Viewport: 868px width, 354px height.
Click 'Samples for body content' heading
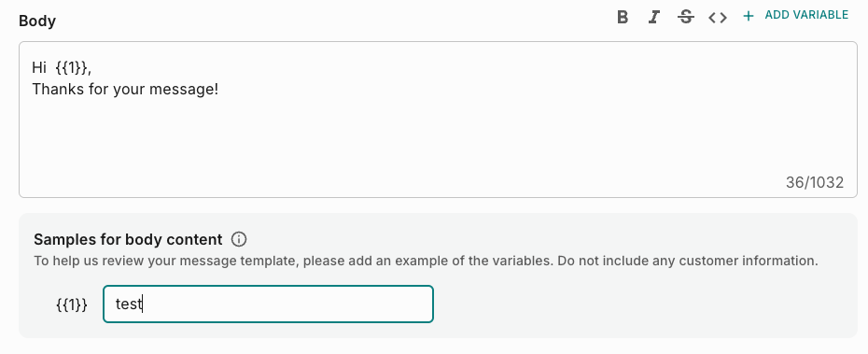128,239
